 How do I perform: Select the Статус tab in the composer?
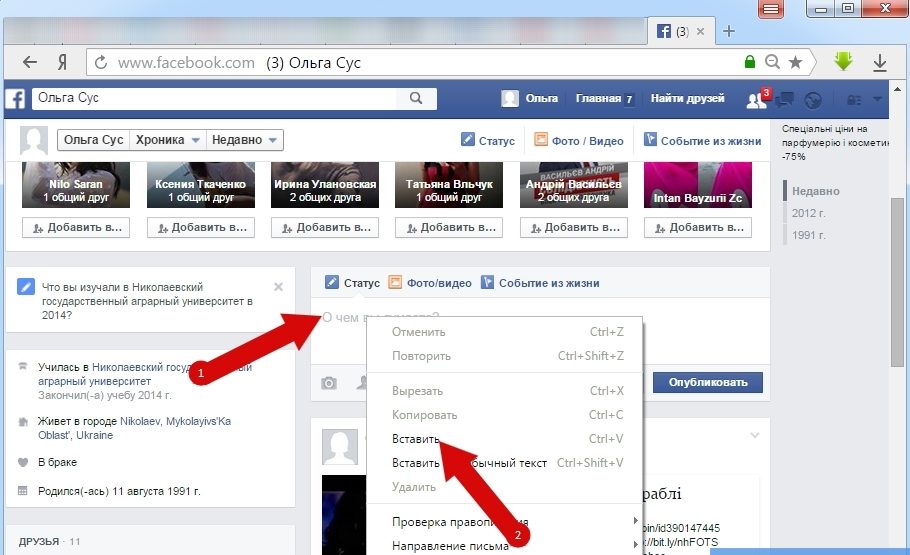352,283
